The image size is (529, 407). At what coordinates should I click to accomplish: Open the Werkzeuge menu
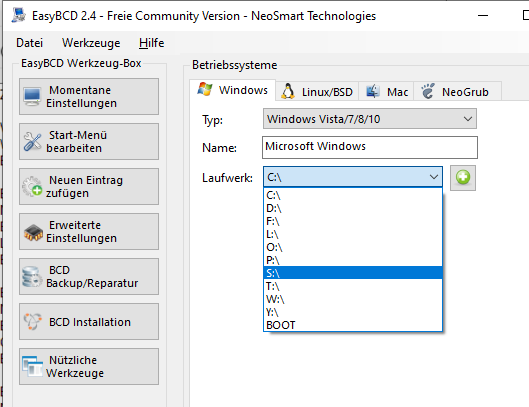pos(91,43)
